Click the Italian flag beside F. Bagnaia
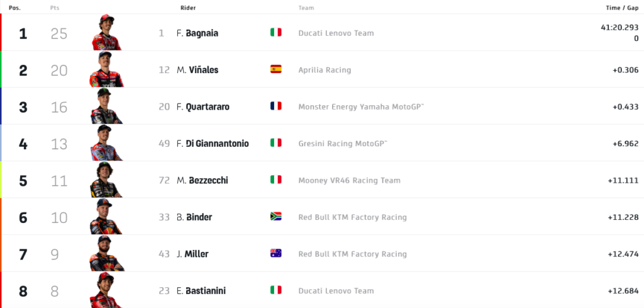The height and width of the screenshot is (308, 644). tap(275, 32)
